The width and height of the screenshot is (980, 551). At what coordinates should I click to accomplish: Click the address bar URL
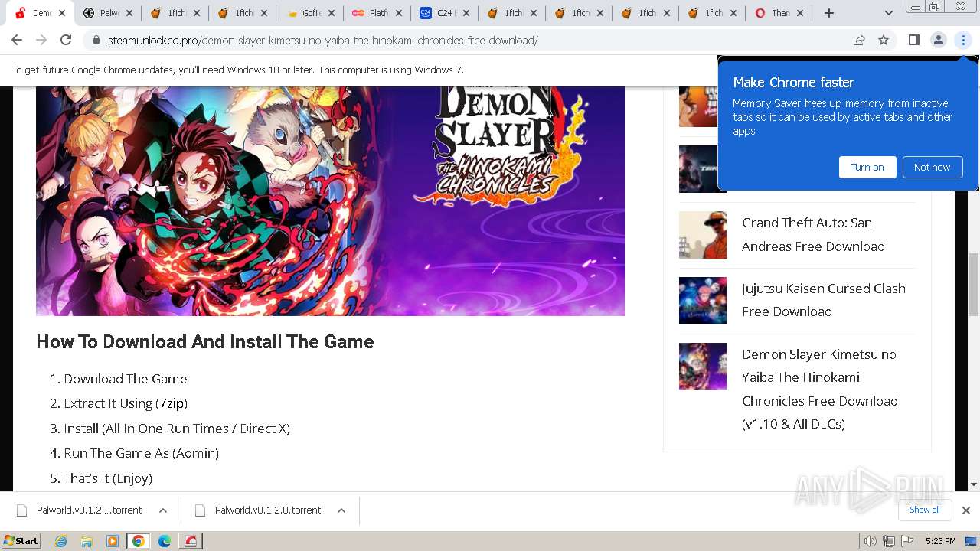tap(323, 41)
